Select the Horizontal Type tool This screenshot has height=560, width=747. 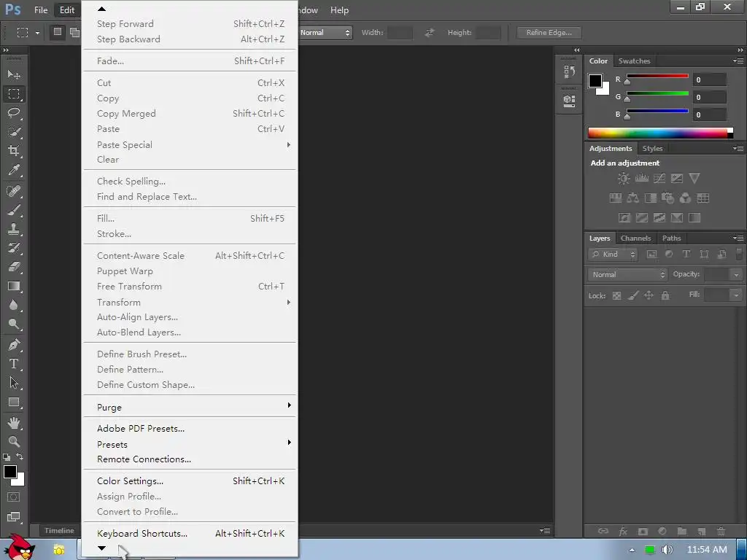tap(14, 364)
